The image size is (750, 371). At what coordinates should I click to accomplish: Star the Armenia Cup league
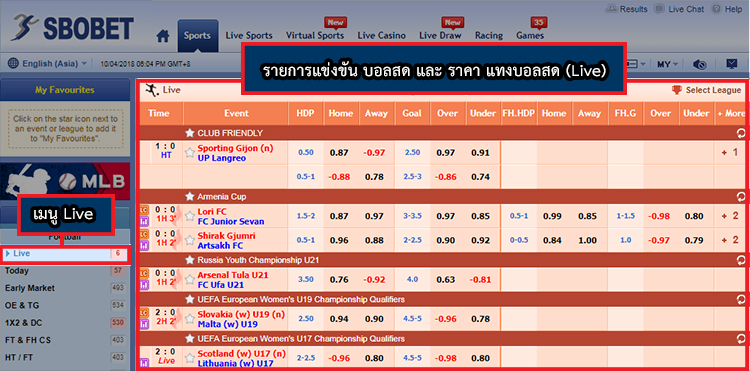(x=190, y=196)
